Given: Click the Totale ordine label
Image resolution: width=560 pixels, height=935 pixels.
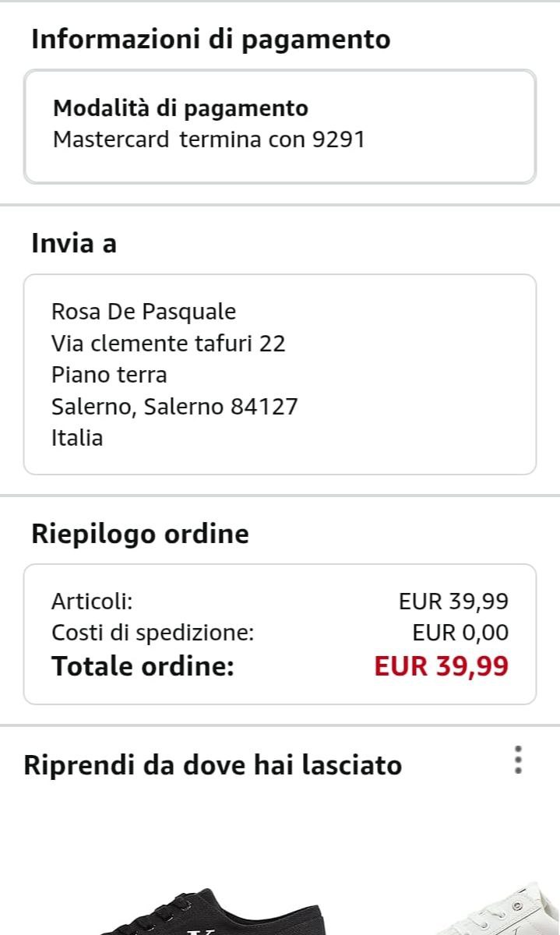Looking at the screenshot, I should coord(143,667).
